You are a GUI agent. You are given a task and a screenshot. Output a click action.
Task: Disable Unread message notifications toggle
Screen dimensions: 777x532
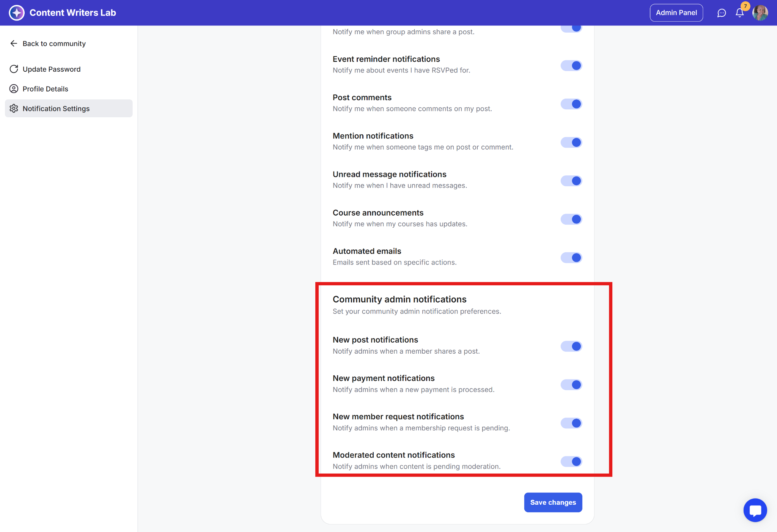click(571, 181)
